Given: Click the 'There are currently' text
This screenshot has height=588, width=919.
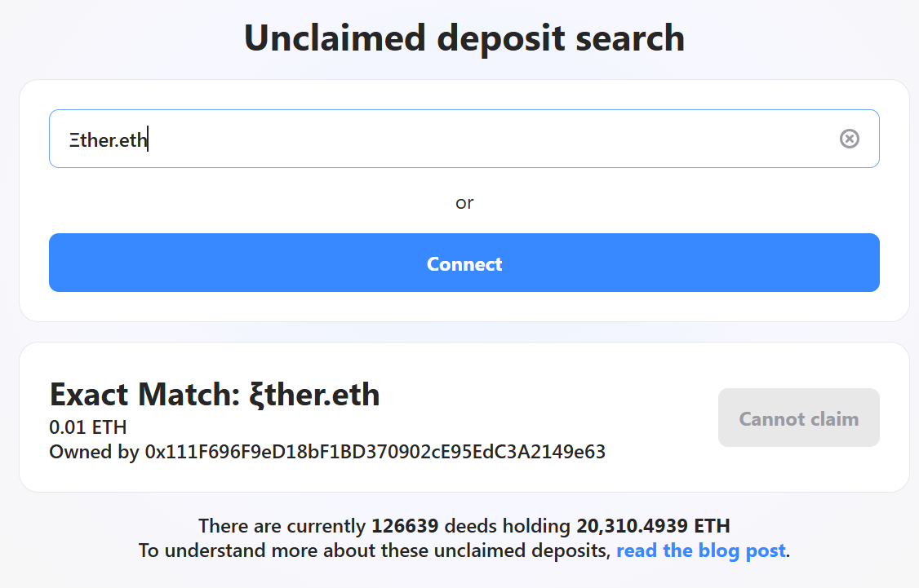Looking at the screenshot, I should (282, 525).
